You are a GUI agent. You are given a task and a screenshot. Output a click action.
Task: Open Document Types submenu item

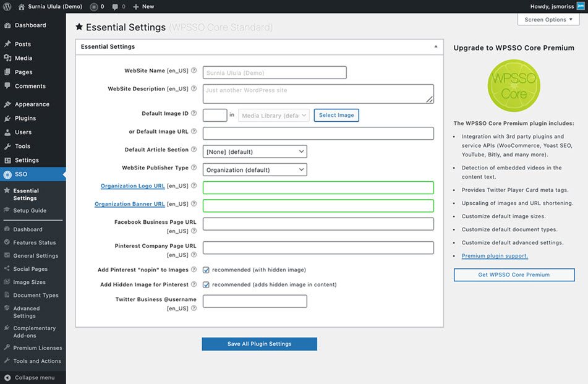tap(36, 295)
